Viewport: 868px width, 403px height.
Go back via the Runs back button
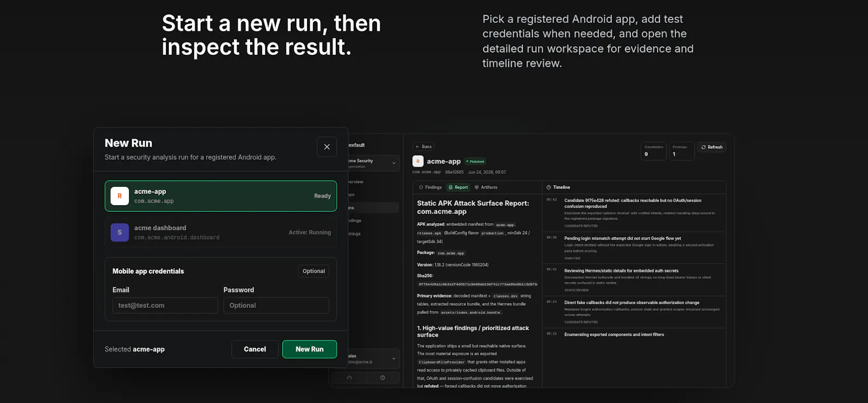coord(424,147)
